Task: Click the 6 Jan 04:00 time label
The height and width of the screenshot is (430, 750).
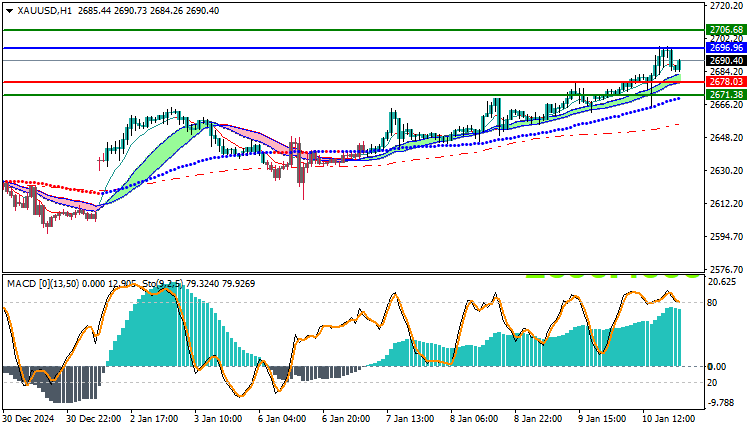Action: coord(282,419)
